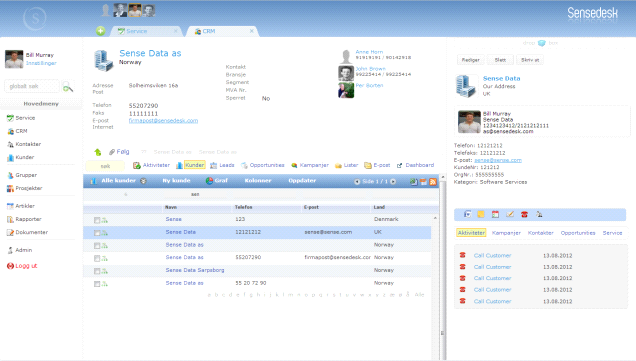Expand the Alle kunder filter dropdown

[143, 181]
